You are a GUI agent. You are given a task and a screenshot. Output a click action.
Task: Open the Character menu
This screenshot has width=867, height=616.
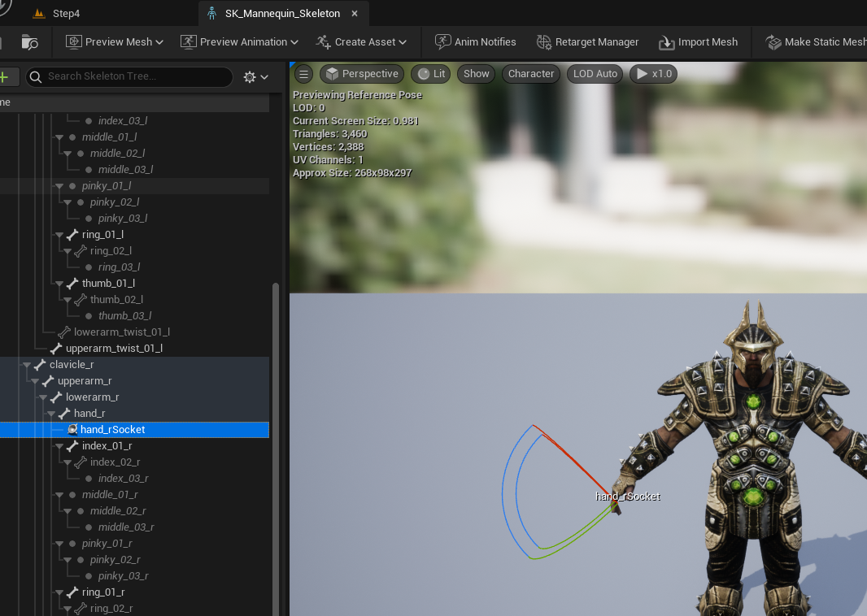coord(531,73)
